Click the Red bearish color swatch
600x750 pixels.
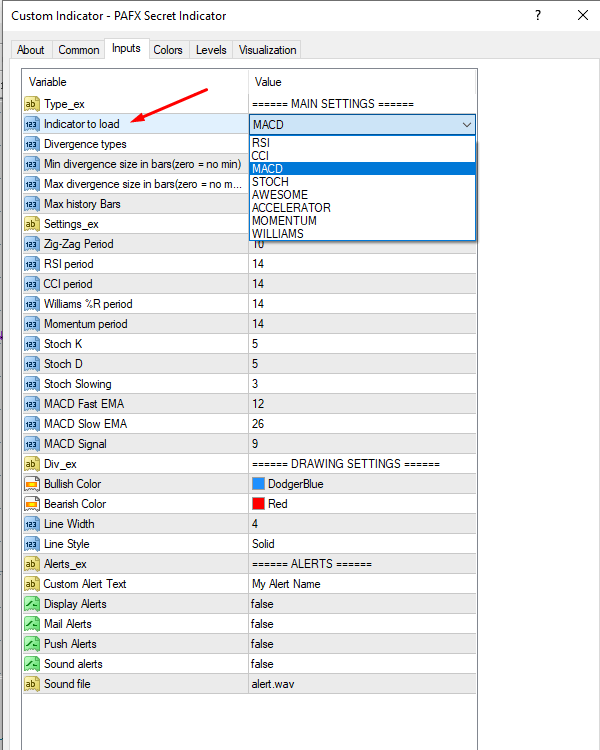coord(258,504)
